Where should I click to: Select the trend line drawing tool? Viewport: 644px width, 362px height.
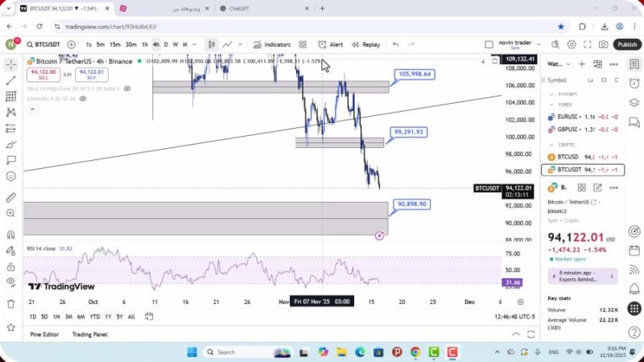(11, 80)
